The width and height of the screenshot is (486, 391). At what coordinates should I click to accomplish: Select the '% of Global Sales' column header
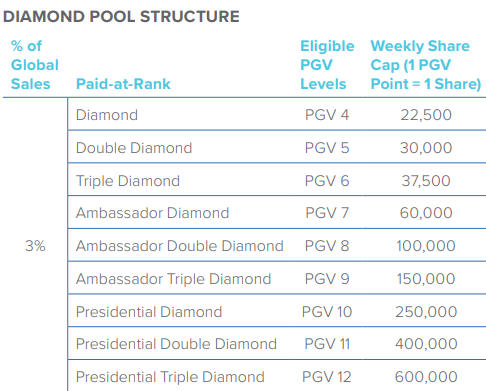point(35,65)
